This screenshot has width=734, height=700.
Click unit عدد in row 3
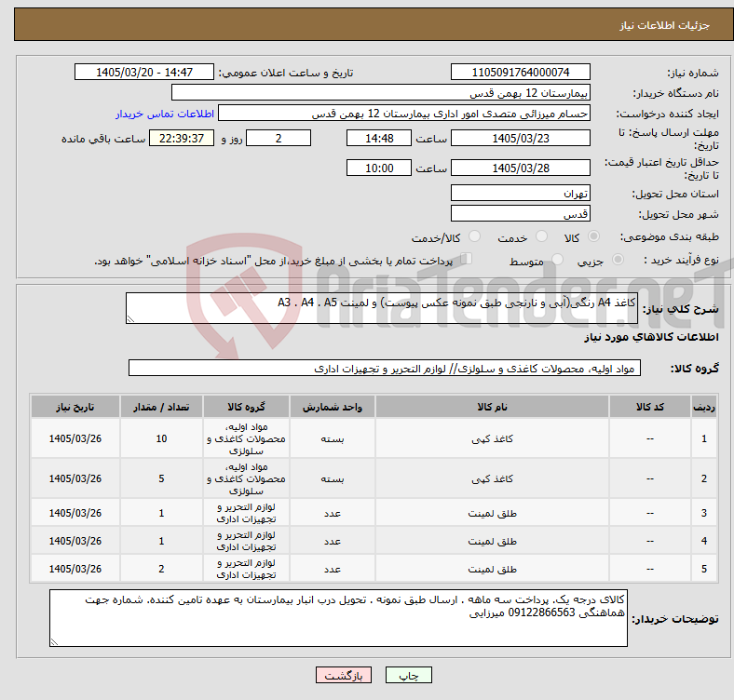tap(332, 513)
